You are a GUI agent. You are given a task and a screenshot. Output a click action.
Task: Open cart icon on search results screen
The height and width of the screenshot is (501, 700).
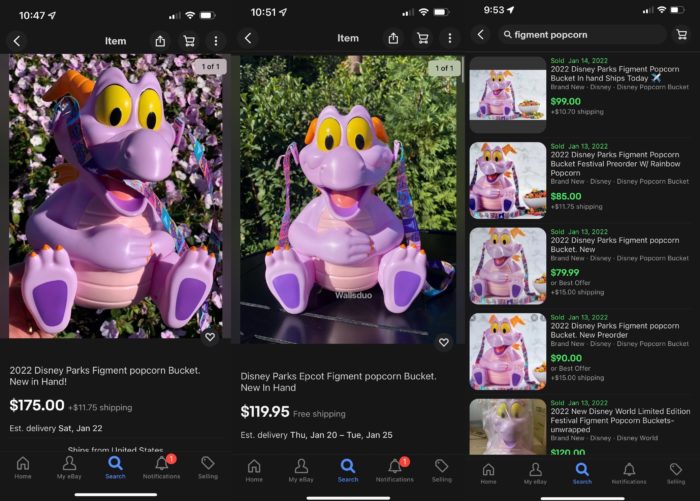click(x=682, y=34)
